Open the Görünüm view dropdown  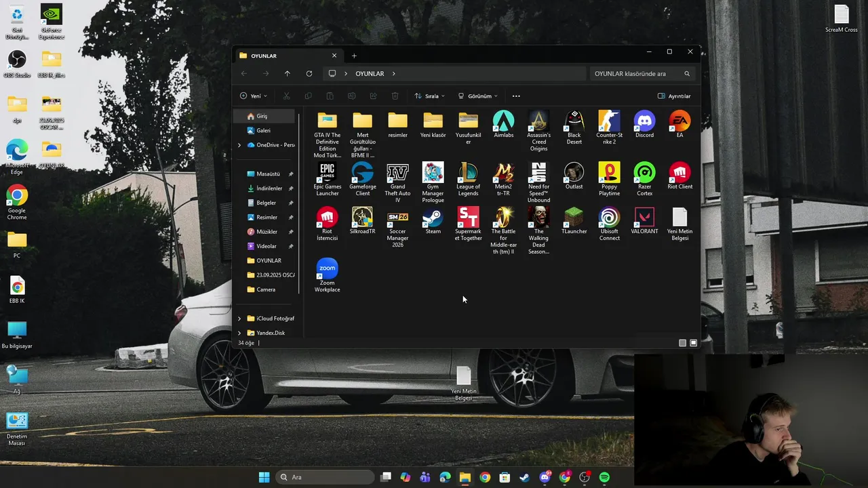[x=478, y=96]
